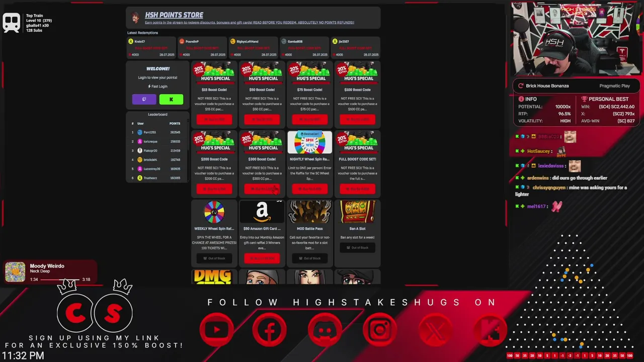Click the info icon beside INFO heading
This screenshot has width=644, height=362.
(x=521, y=99)
